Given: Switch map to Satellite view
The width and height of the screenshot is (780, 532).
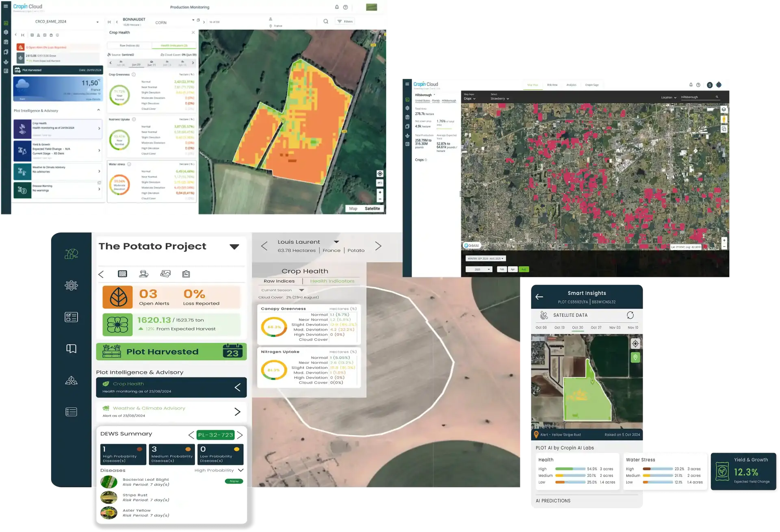Looking at the screenshot, I should coord(372,209).
